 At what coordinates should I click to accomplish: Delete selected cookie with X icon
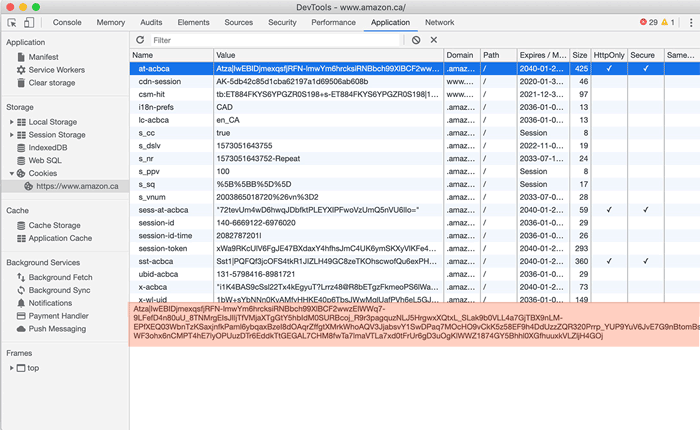pos(434,40)
